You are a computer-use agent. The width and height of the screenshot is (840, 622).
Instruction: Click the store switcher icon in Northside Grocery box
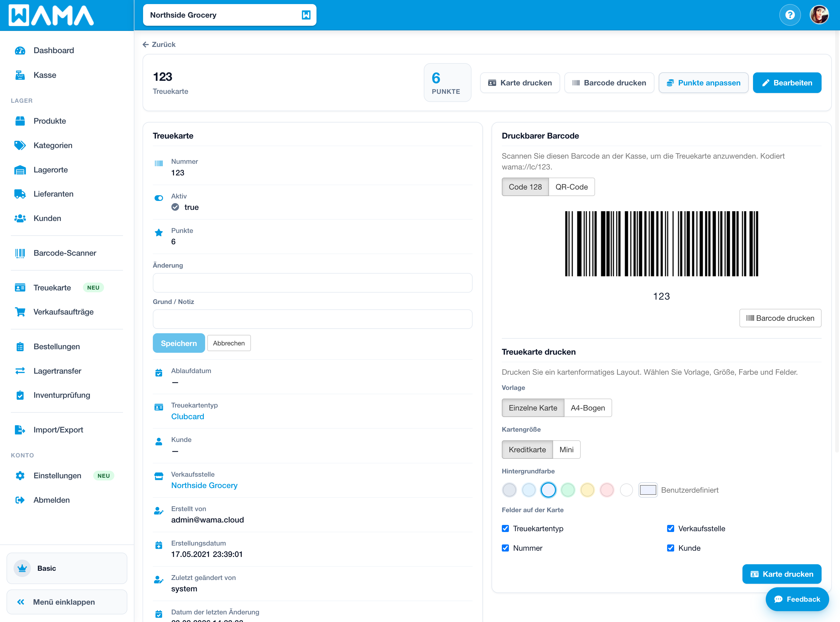pyautogui.click(x=306, y=15)
